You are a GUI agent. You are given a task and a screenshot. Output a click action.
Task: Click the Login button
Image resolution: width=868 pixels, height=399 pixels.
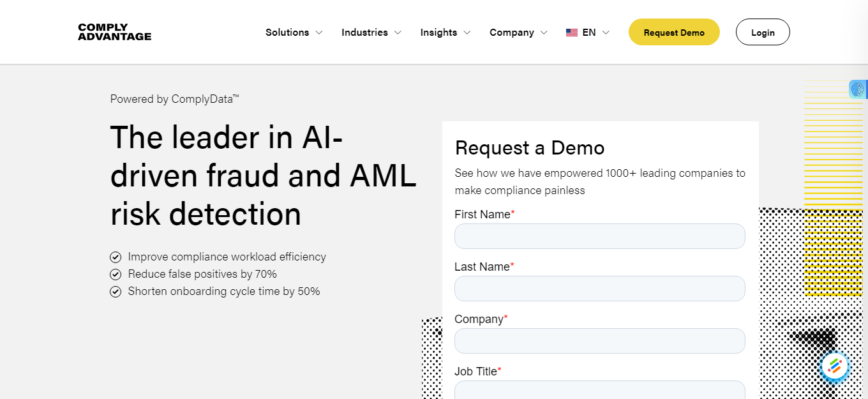coord(763,32)
